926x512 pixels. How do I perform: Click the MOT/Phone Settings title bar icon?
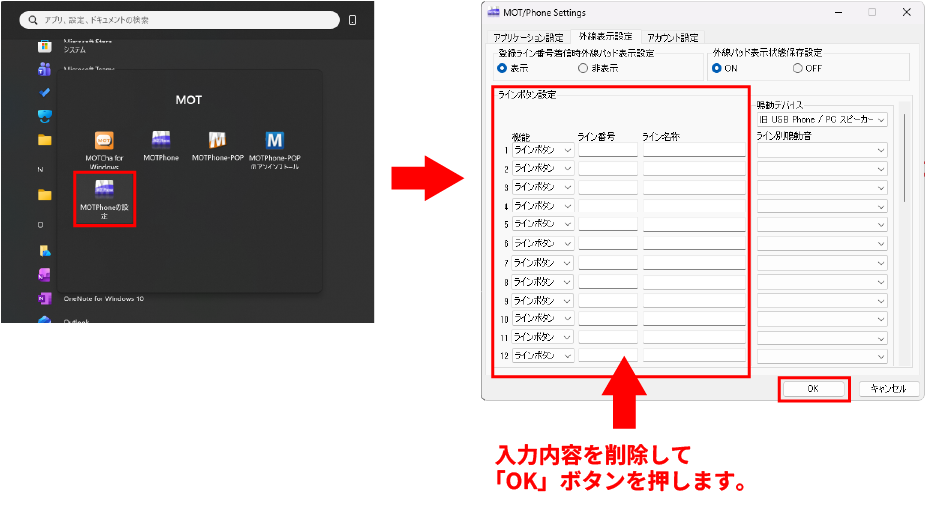493,12
